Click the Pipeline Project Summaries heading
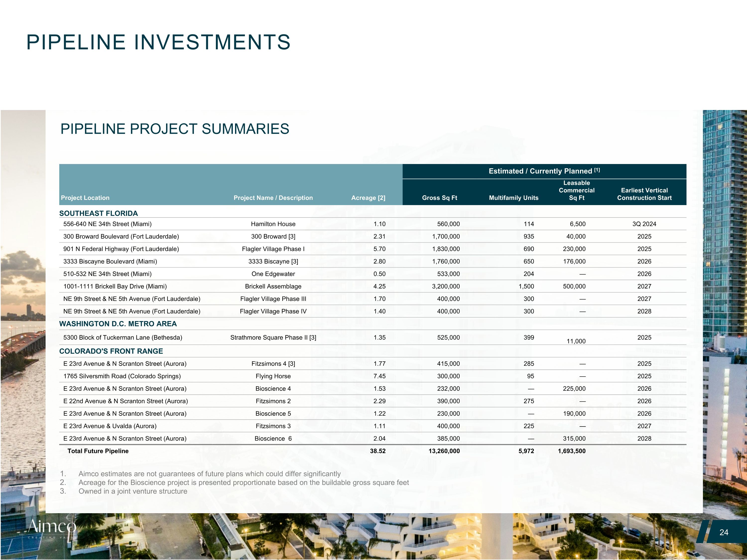Viewport: 747px width, 560px height. (x=175, y=129)
